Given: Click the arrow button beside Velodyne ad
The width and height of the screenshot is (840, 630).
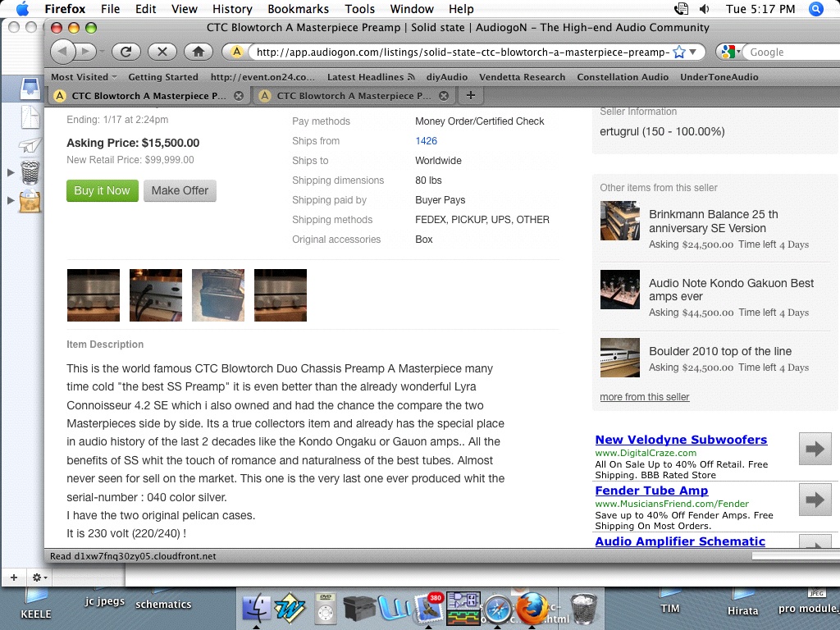Looking at the screenshot, I should [815, 449].
